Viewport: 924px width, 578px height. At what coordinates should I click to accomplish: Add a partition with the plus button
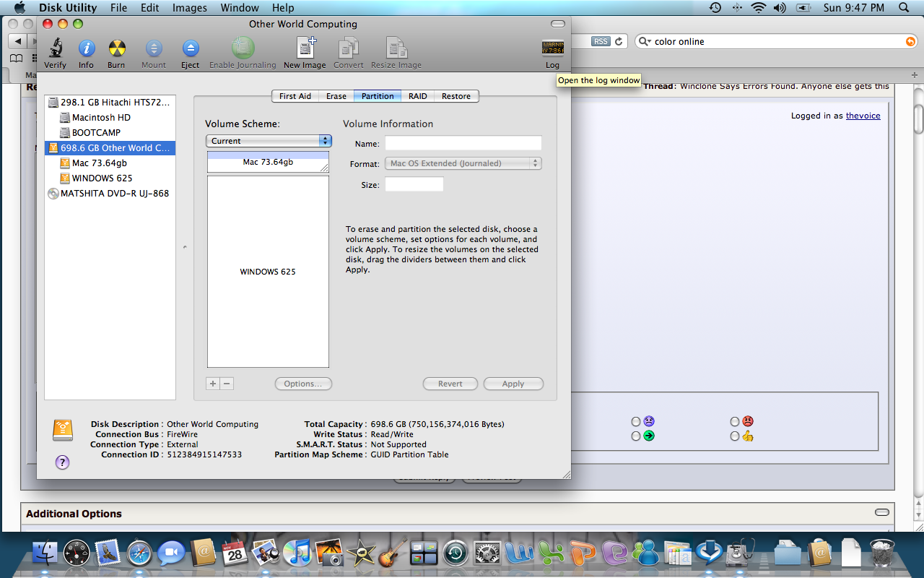[213, 384]
